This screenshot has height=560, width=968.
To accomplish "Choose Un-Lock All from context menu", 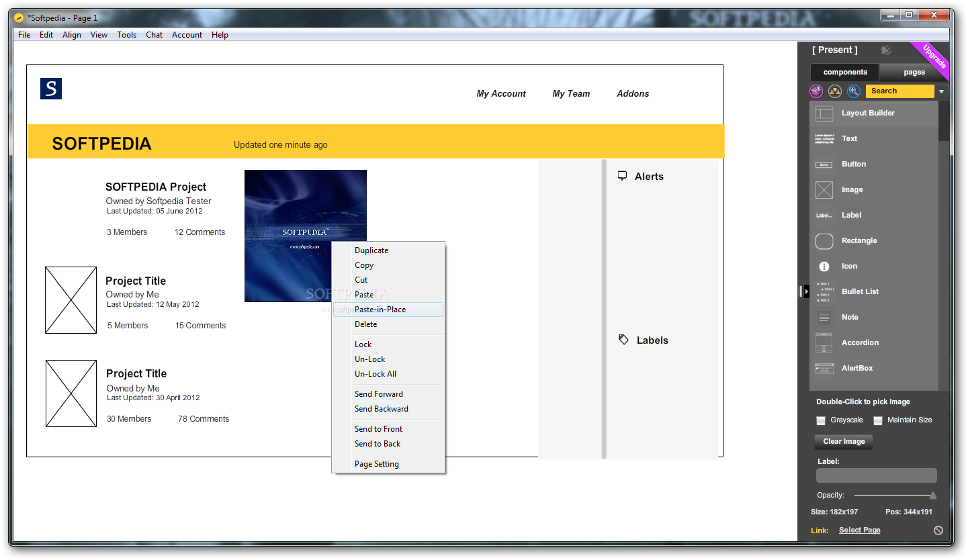I will pyautogui.click(x=388, y=374).
